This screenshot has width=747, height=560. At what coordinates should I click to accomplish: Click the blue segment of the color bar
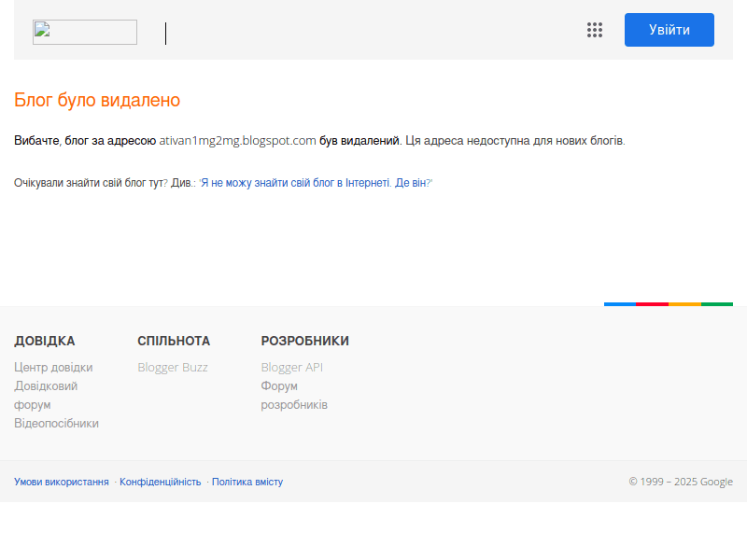click(x=620, y=304)
